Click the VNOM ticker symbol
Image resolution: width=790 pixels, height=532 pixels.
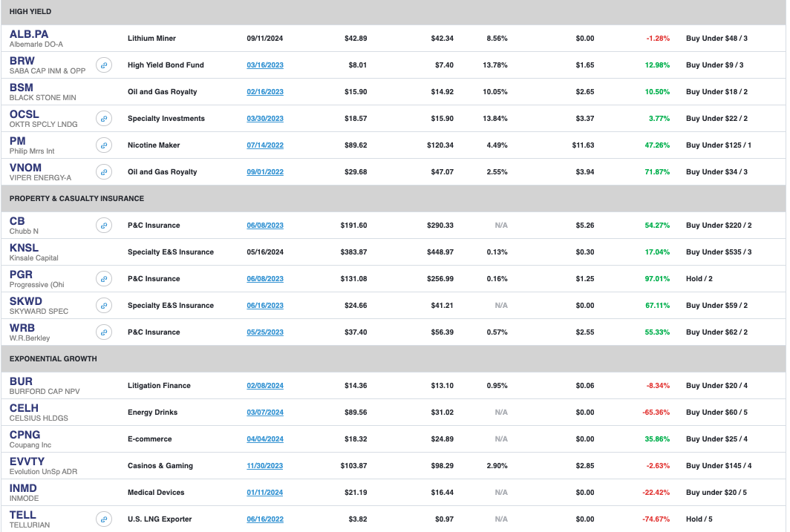pos(26,168)
